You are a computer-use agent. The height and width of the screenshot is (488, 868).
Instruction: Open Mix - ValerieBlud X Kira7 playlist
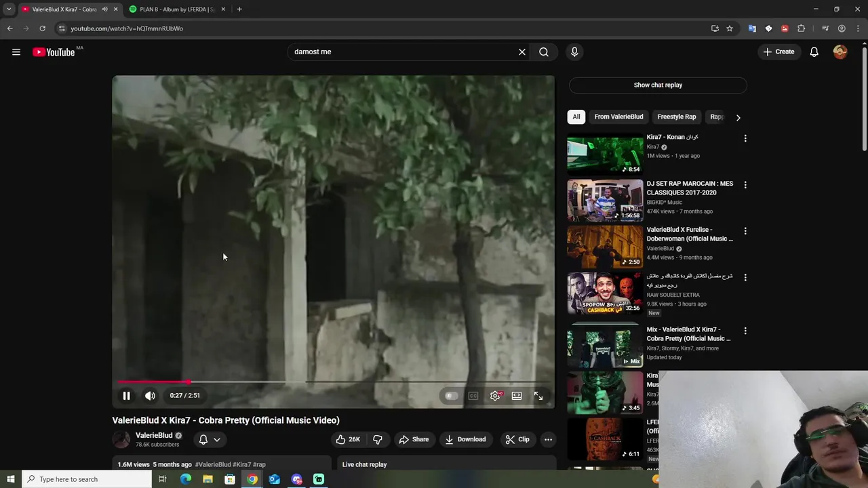(605, 346)
